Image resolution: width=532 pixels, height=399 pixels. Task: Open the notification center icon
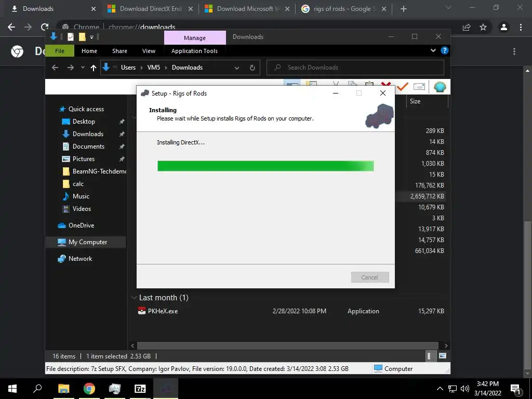pos(516,389)
